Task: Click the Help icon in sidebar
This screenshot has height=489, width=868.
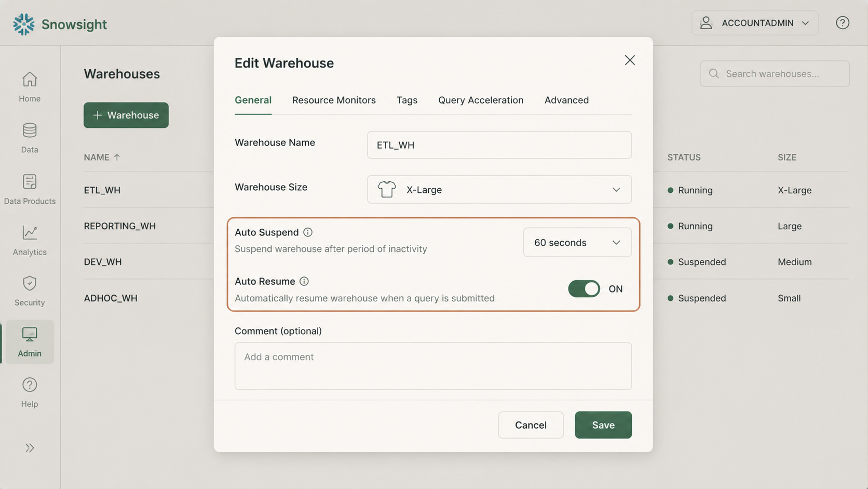Action: click(30, 386)
